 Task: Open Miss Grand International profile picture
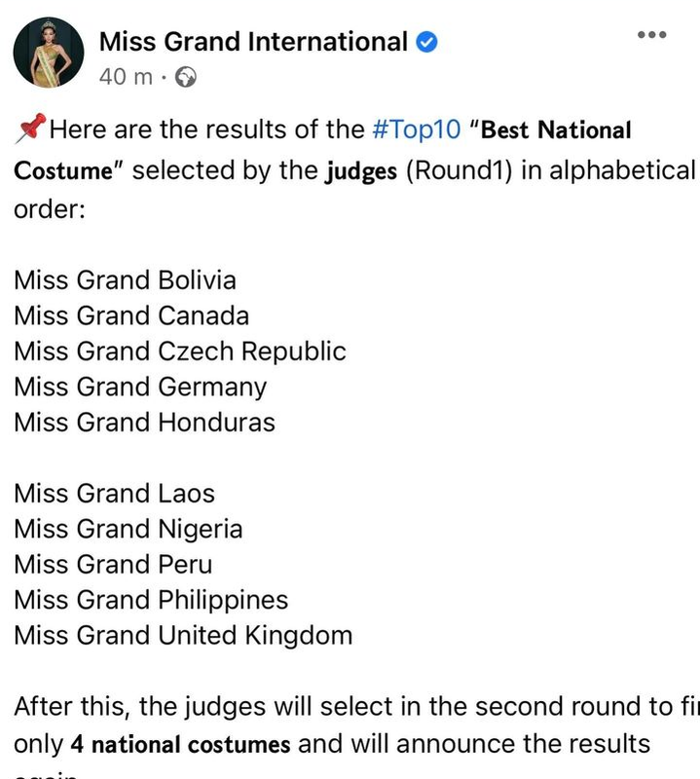click(49, 53)
